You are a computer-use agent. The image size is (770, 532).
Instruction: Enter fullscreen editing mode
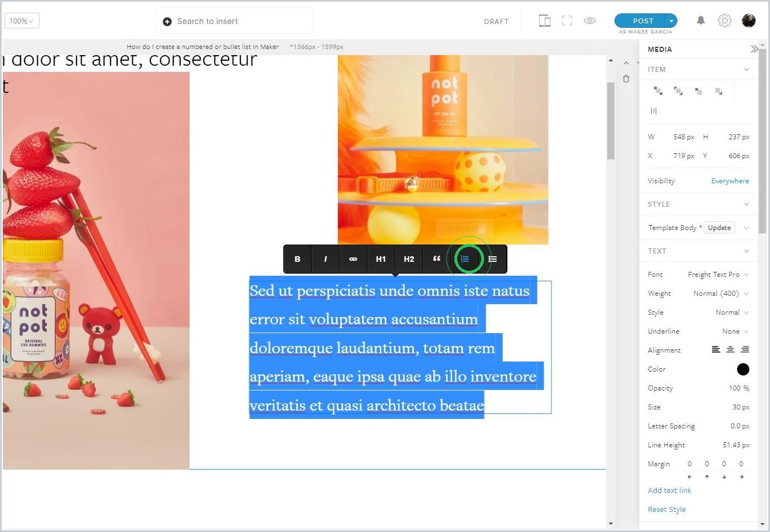coord(567,21)
